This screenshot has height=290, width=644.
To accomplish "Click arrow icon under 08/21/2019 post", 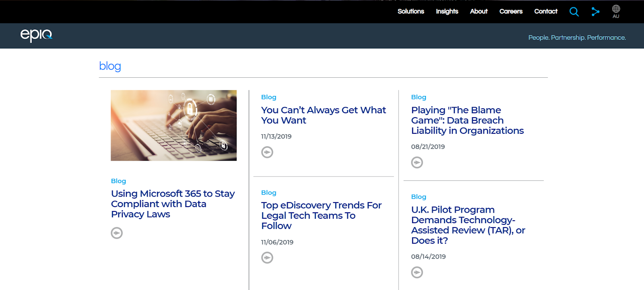I will click(x=417, y=162).
